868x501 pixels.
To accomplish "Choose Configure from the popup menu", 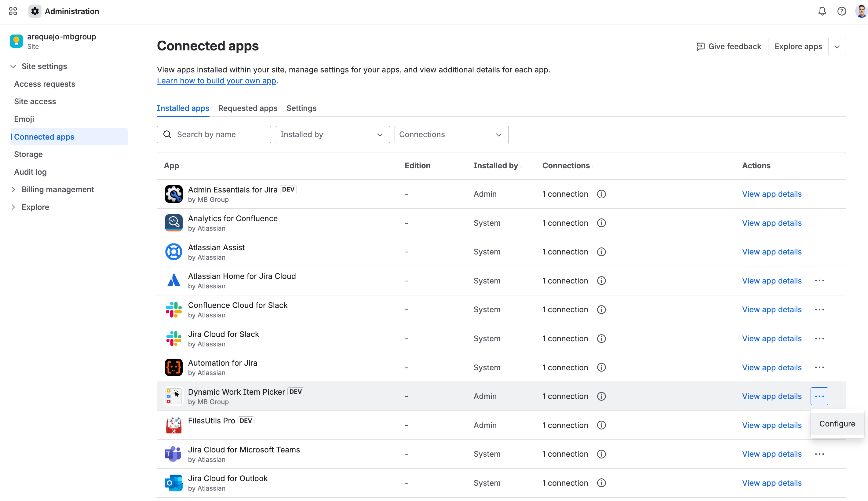I will click(x=837, y=424).
